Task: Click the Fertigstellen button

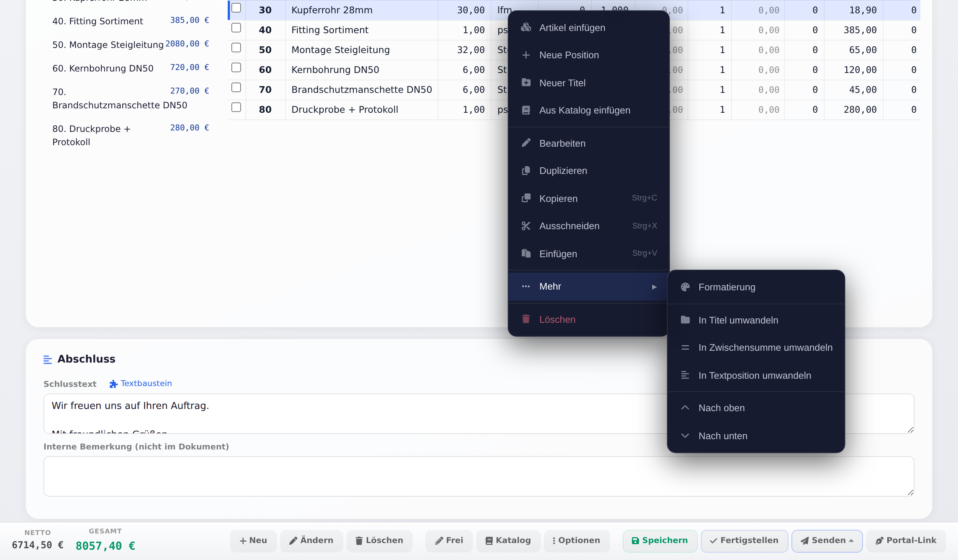Action: pyautogui.click(x=744, y=540)
